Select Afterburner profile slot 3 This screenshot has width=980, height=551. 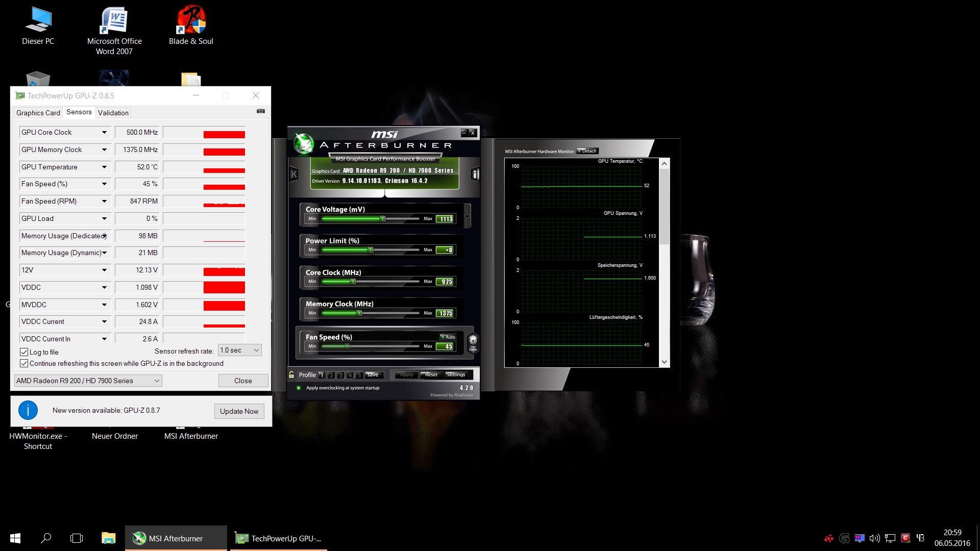[x=340, y=375]
